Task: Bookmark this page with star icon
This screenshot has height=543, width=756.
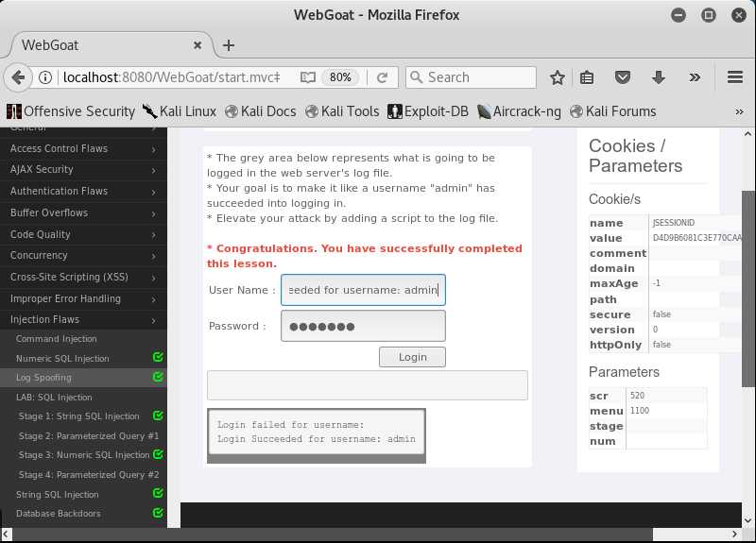Action: click(558, 77)
